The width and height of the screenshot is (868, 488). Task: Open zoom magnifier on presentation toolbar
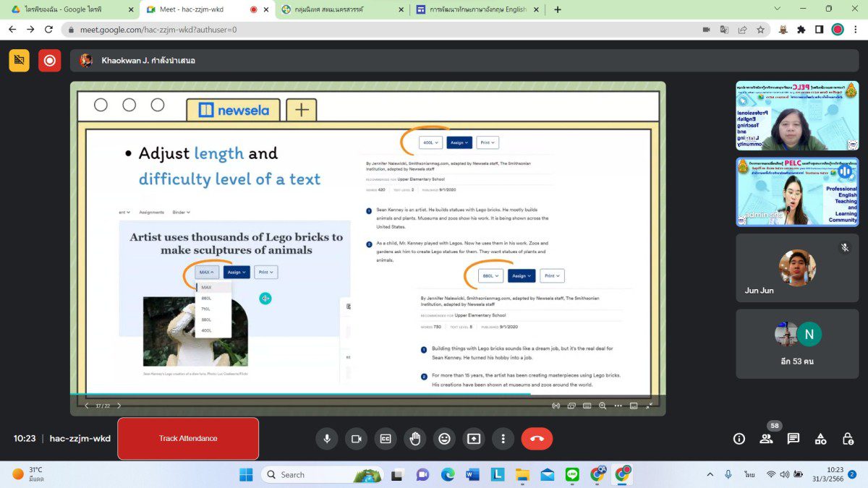pos(603,406)
